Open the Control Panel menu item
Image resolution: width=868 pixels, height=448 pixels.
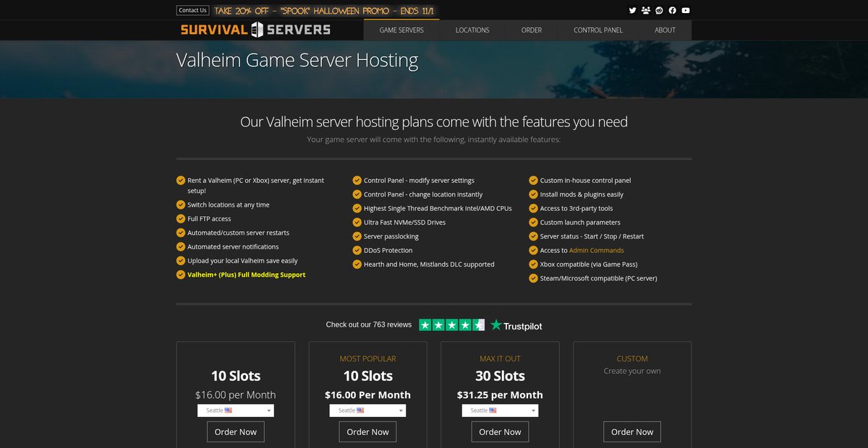pos(598,30)
